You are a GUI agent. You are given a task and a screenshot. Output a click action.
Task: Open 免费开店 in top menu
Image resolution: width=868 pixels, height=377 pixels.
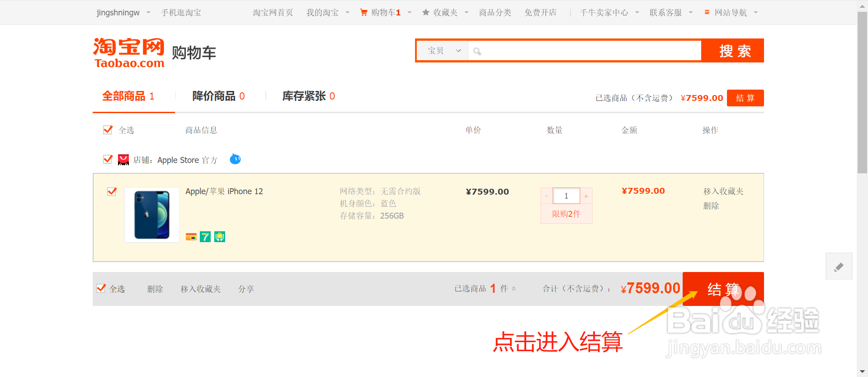(x=541, y=13)
